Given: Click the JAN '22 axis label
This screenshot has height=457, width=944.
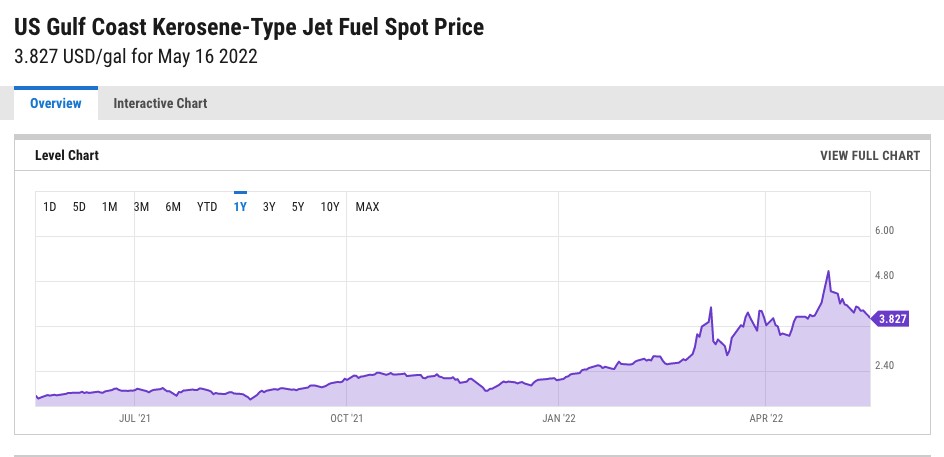Looking at the screenshot, I should pyautogui.click(x=557, y=417).
